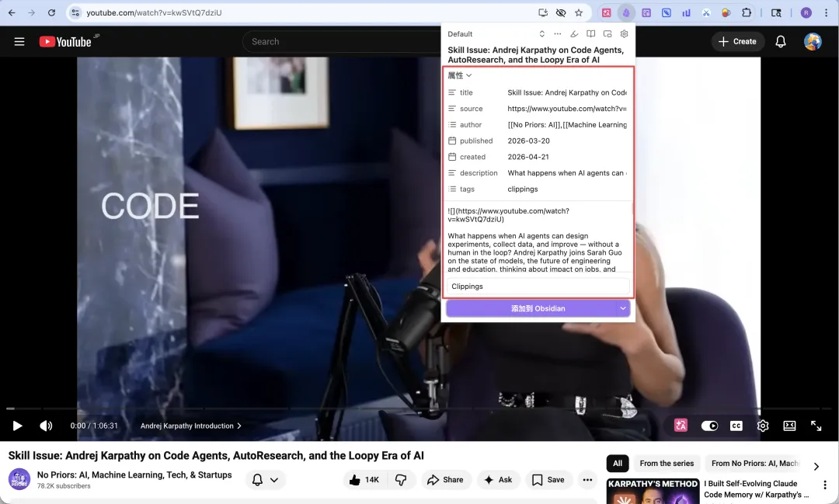839x504 pixels.
Task: Toggle closed captions CC in player
Action: point(736,426)
